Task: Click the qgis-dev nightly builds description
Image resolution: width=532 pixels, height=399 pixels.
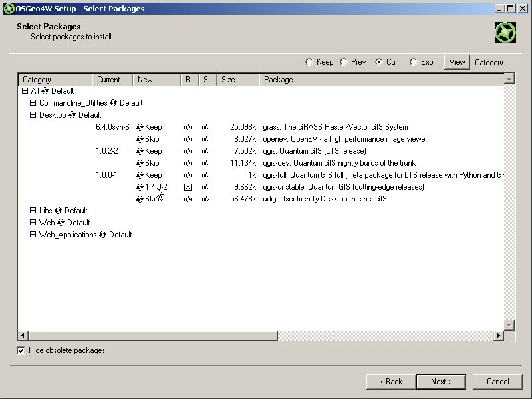Action: [339, 163]
